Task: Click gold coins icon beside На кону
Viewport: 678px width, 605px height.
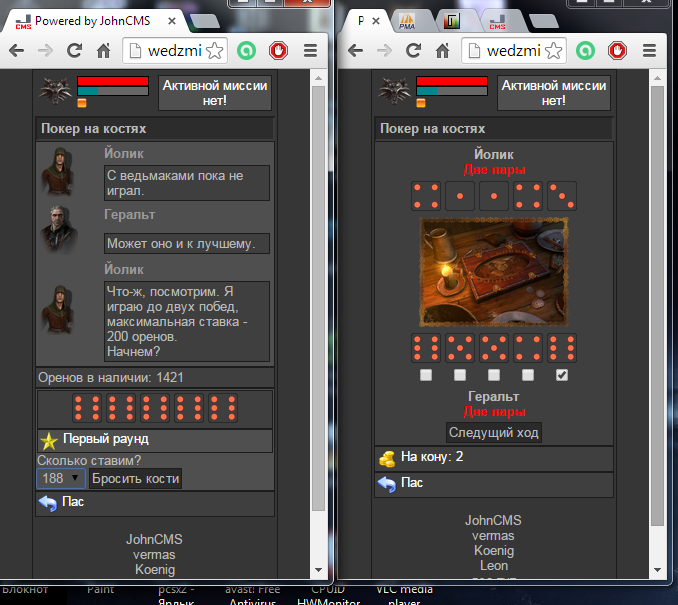Action: (x=387, y=458)
